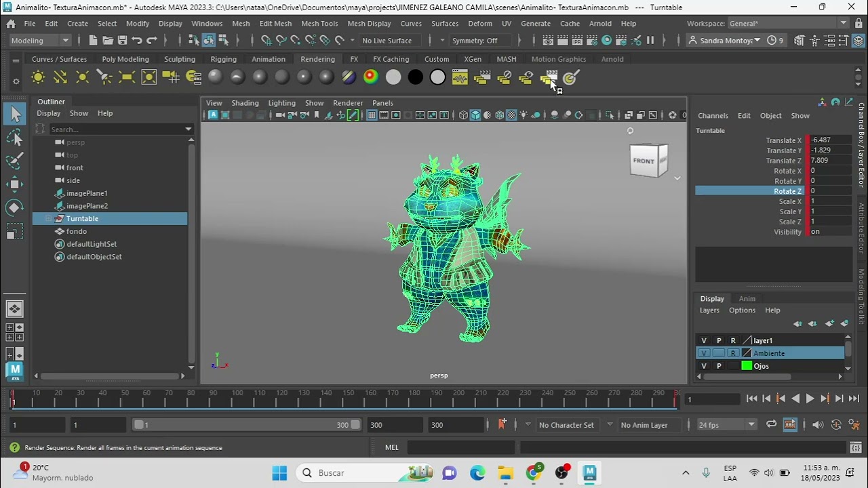Open Hypershade from status line icon
The image size is (868, 488).
(x=606, y=41)
